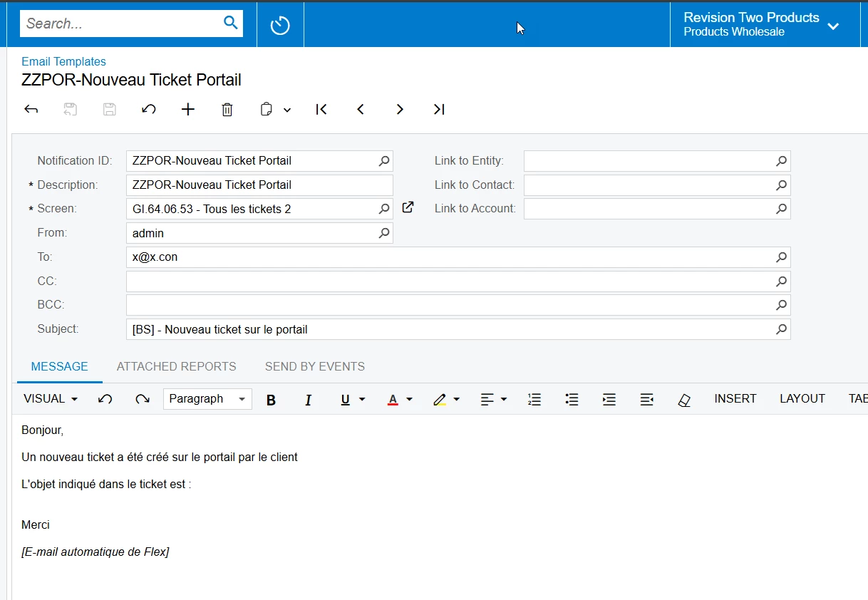Click the line "L'objet indiqué dans le ticket est :"
The height and width of the screenshot is (600, 868).
pyautogui.click(x=107, y=485)
